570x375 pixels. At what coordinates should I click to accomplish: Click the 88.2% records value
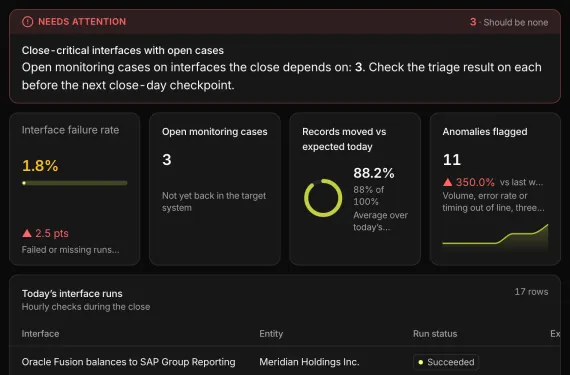point(374,173)
